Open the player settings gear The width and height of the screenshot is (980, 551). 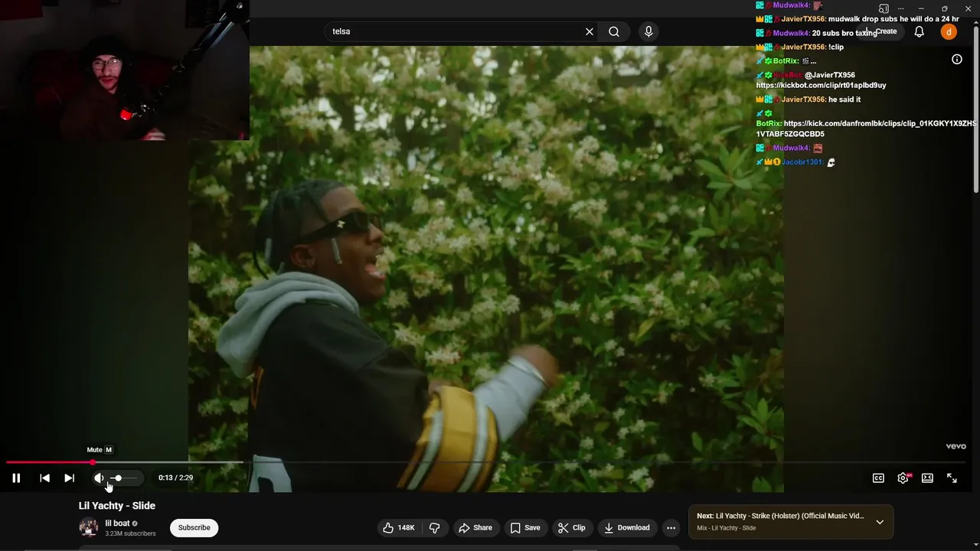[x=903, y=478]
